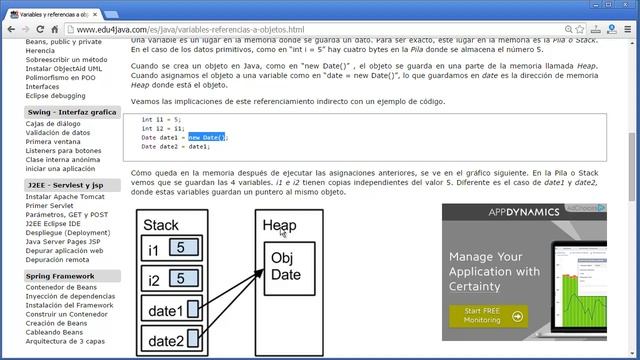
Task: Reload the page with the refresh icon
Action: (40, 29)
